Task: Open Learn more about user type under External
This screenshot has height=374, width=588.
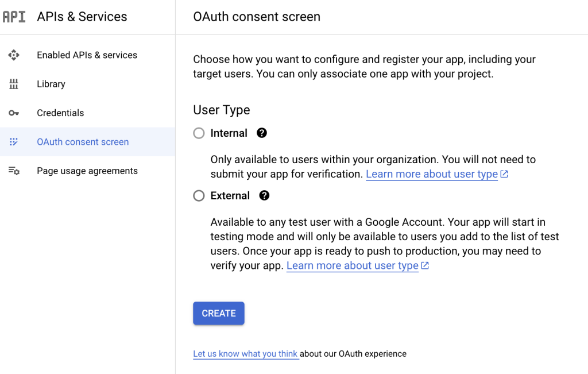Action: [x=353, y=265]
